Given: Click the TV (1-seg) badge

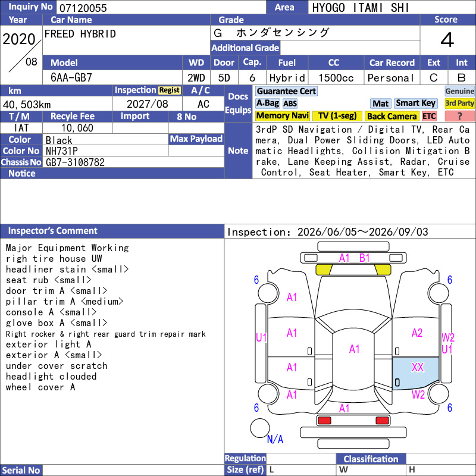Looking at the screenshot, I should coord(337,115).
